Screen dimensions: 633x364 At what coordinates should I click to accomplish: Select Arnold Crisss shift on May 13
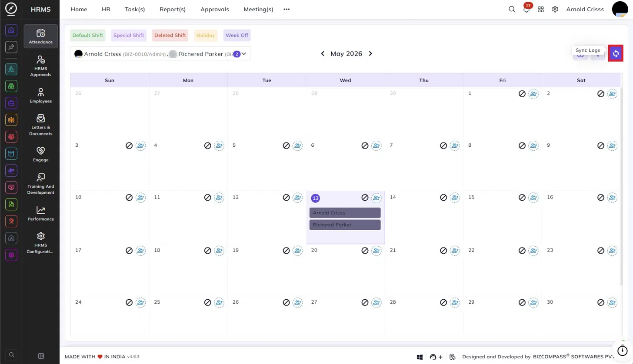[x=345, y=213]
